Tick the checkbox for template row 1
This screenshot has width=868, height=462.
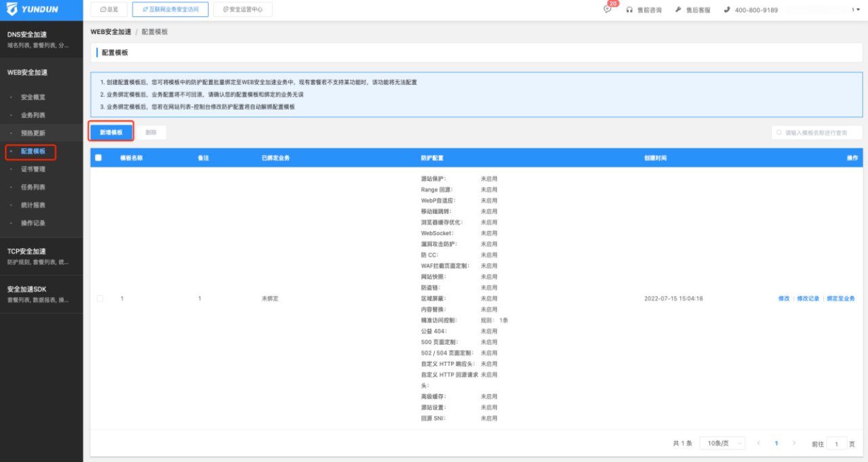(x=100, y=299)
